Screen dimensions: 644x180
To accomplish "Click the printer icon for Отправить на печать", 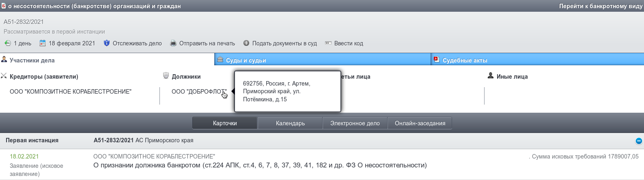I will (x=173, y=43).
